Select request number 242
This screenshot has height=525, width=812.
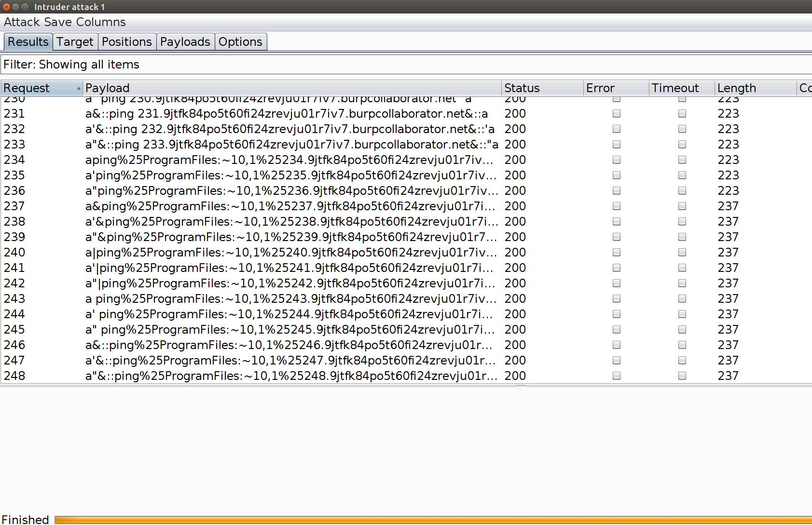tap(14, 283)
